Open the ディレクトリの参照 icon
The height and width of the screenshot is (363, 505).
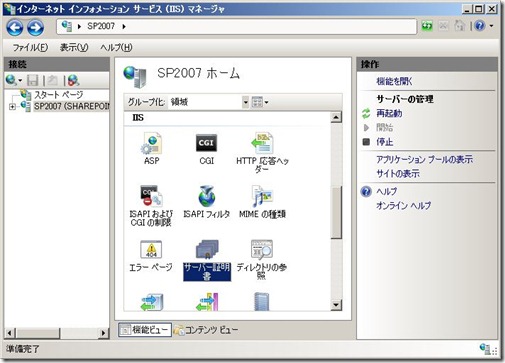262,259
